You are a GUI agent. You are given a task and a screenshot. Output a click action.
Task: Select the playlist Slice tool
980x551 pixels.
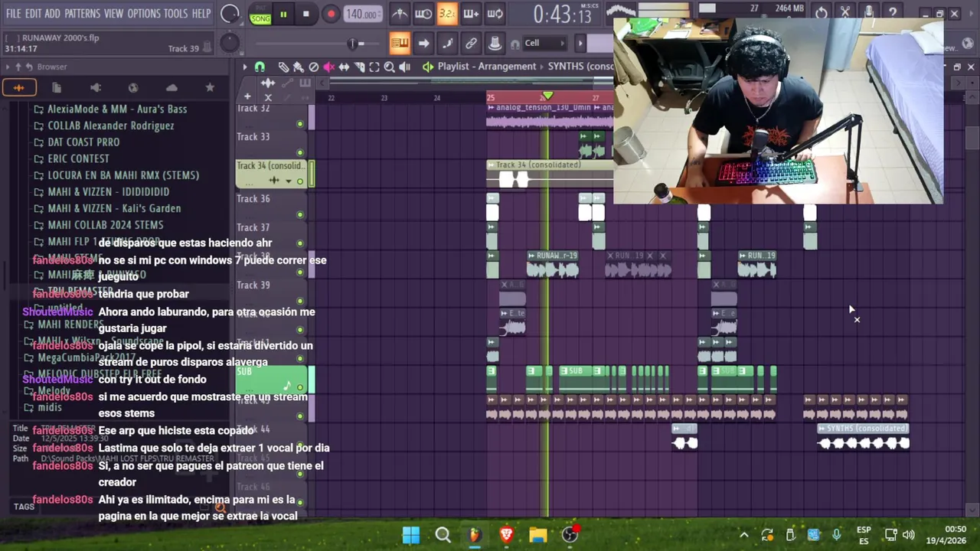click(359, 67)
